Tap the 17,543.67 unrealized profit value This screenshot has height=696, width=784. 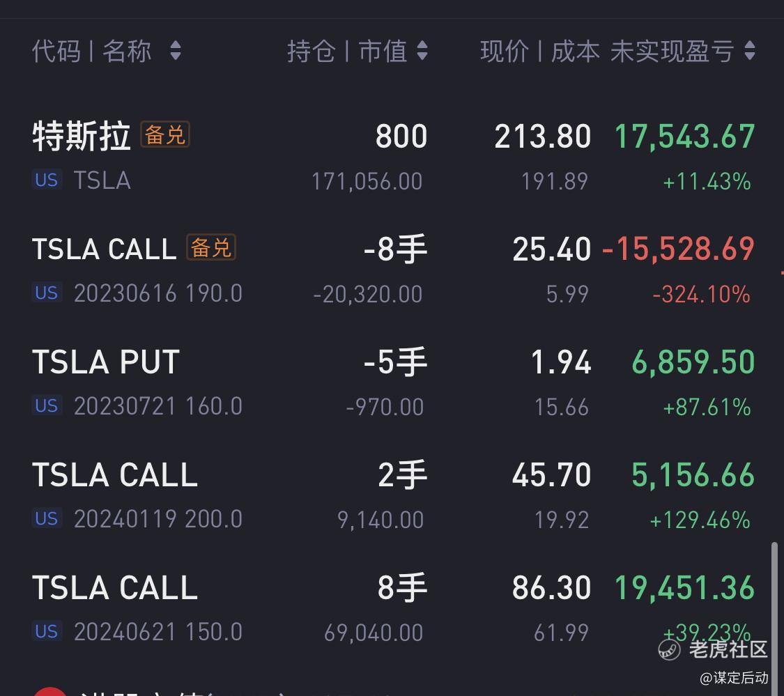coord(684,137)
